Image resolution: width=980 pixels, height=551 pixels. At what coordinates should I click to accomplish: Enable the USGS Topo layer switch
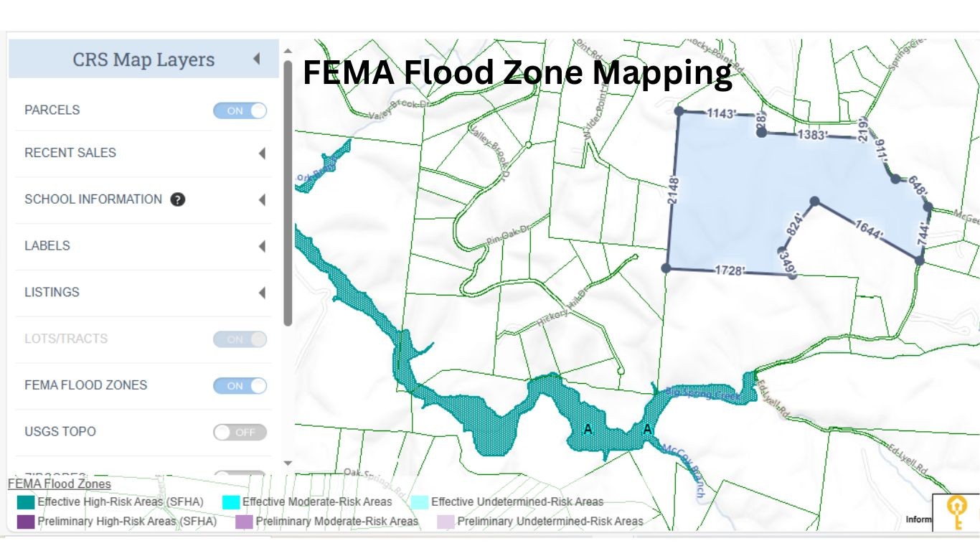[240, 432]
